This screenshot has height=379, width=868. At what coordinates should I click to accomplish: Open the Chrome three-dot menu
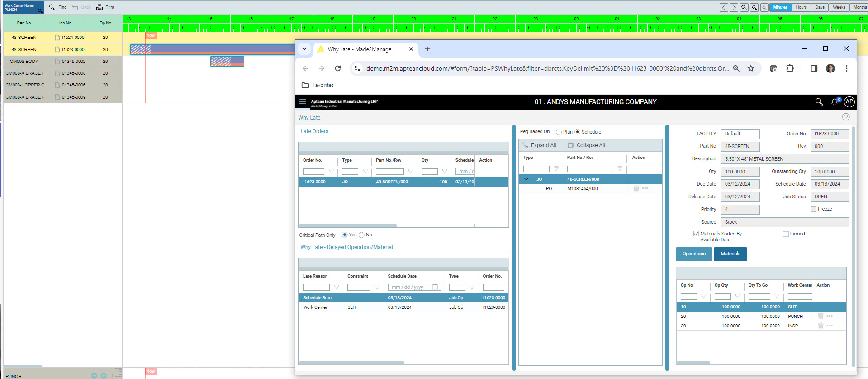(847, 68)
